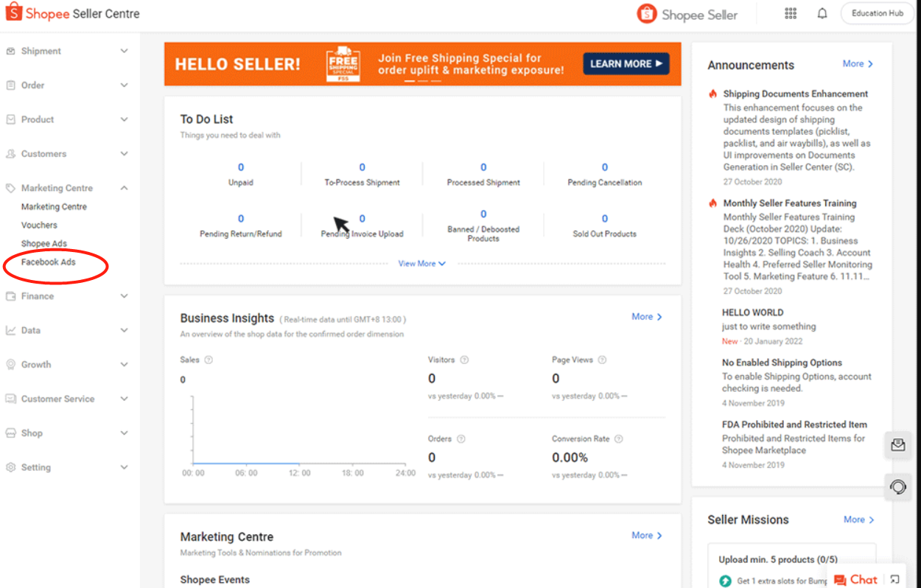Open the Chat widget
This screenshot has height=588, width=921.
[856, 579]
